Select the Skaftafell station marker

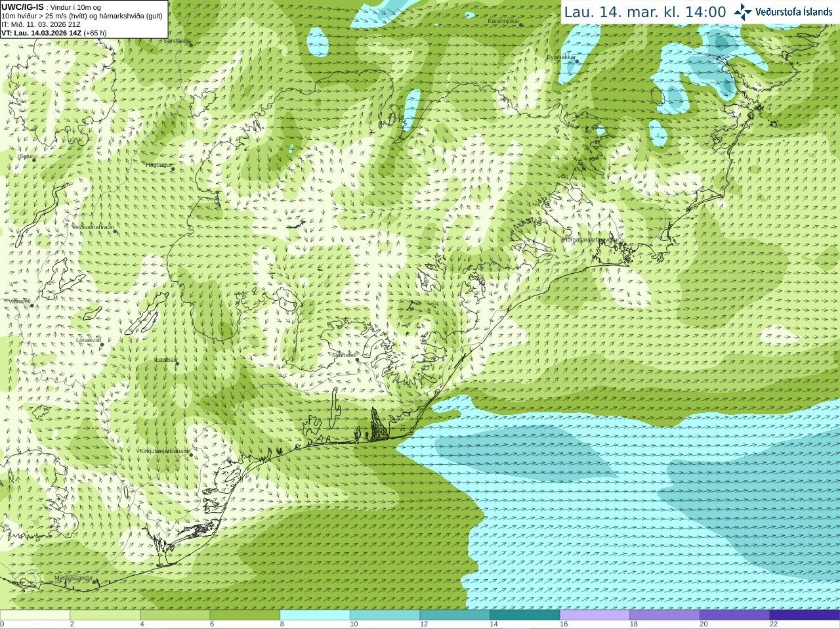click(356, 359)
